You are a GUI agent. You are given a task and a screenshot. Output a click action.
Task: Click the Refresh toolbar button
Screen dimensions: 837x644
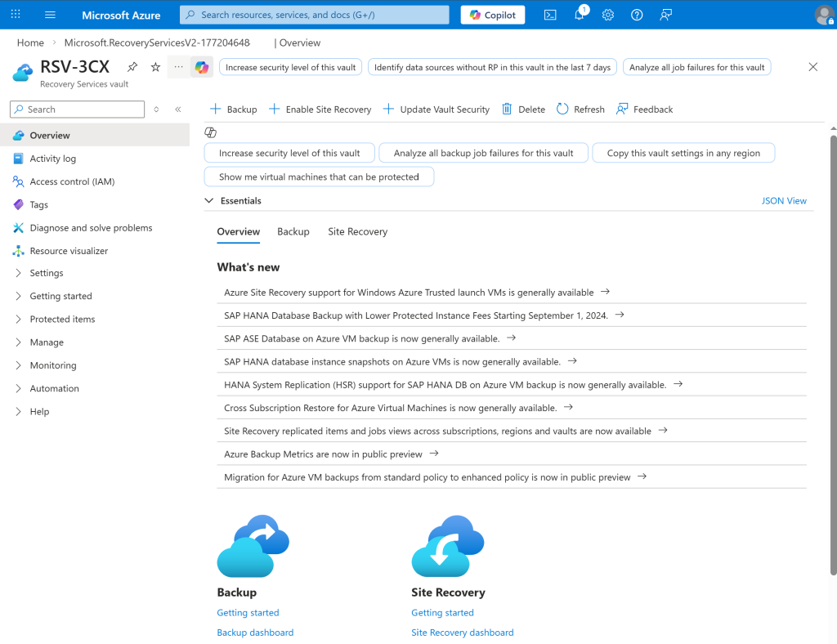(580, 110)
